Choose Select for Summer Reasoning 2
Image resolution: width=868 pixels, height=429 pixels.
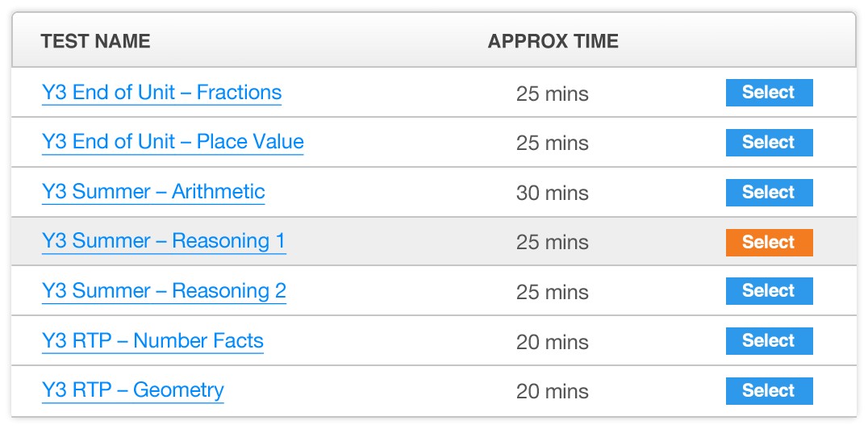click(x=770, y=291)
